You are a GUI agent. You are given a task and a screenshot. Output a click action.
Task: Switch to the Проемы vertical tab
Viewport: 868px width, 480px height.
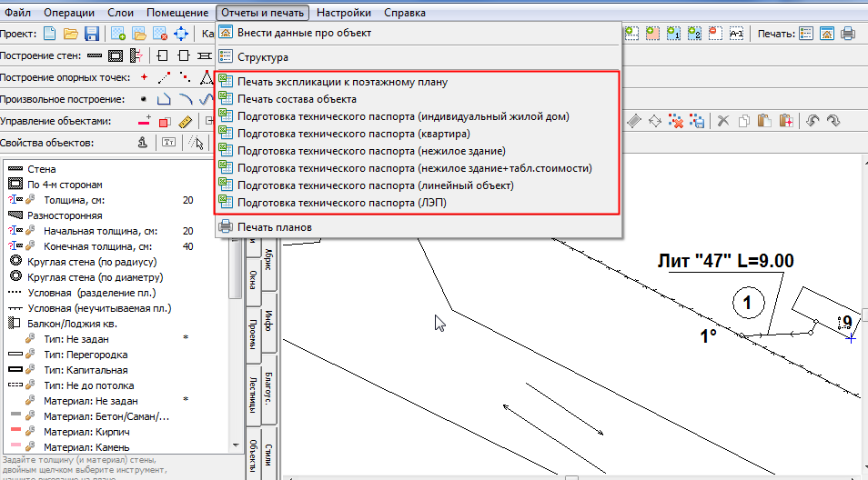(x=252, y=334)
